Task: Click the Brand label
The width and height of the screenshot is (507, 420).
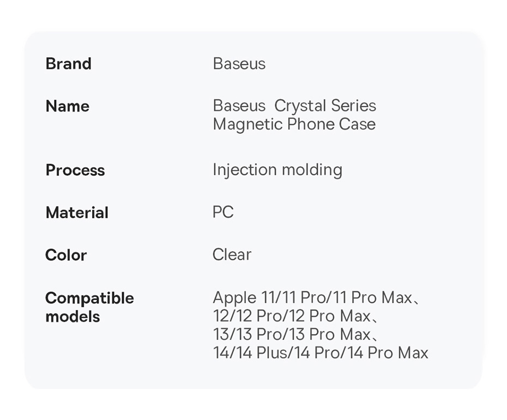Action: [x=68, y=64]
